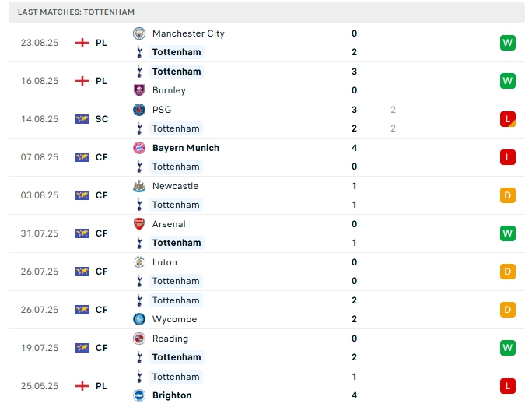Open the Brighton team link
Viewport: 532px width, 407px height.
click(172, 395)
